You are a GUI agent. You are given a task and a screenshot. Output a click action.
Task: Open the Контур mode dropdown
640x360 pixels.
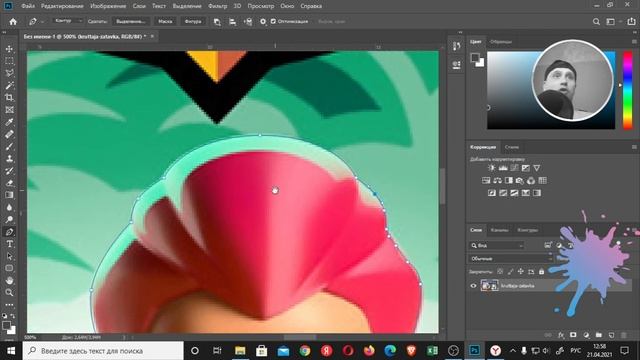pos(68,21)
